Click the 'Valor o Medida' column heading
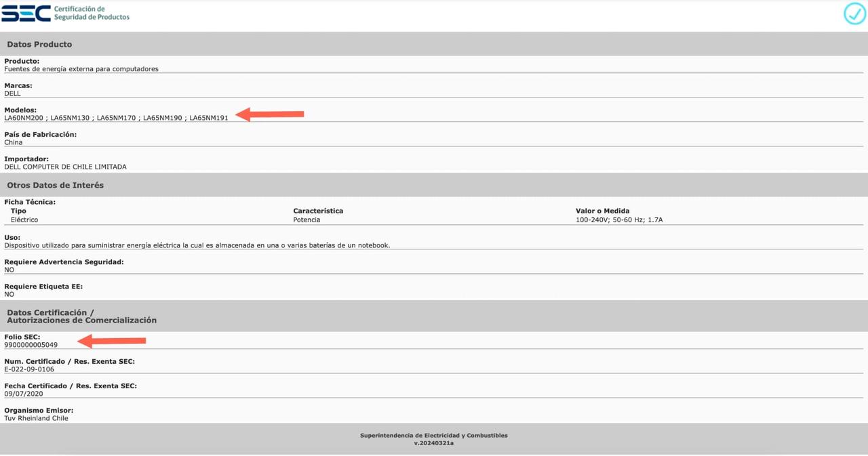868x456 pixels. pos(603,211)
